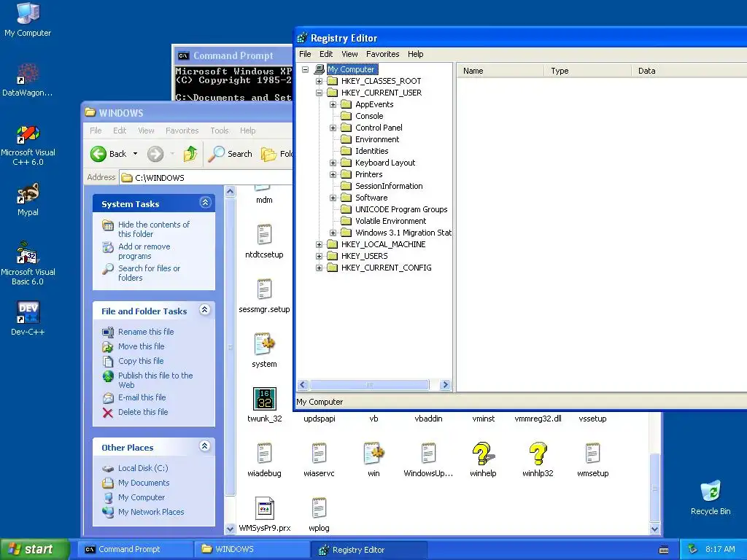Image resolution: width=747 pixels, height=560 pixels.
Task: Select the sessmgr.setup file icon
Action: [x=264, y=289]
